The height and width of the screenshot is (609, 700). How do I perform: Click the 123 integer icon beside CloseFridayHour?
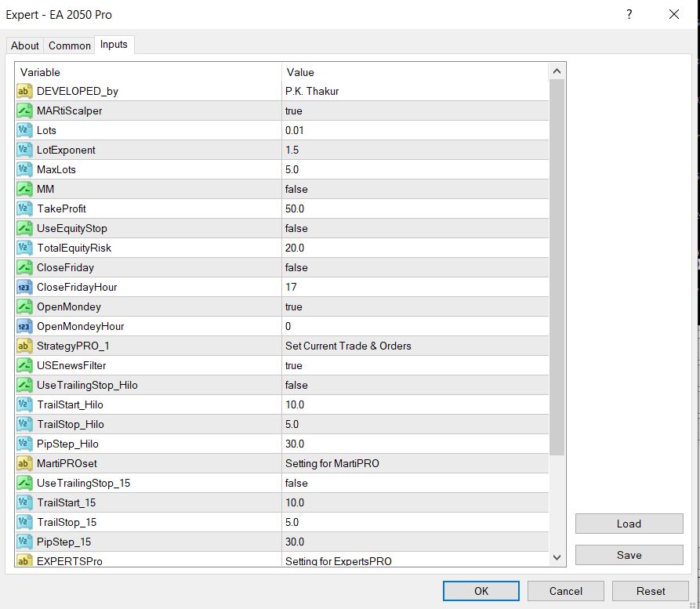pyautogui.click(x=24, y=287)
